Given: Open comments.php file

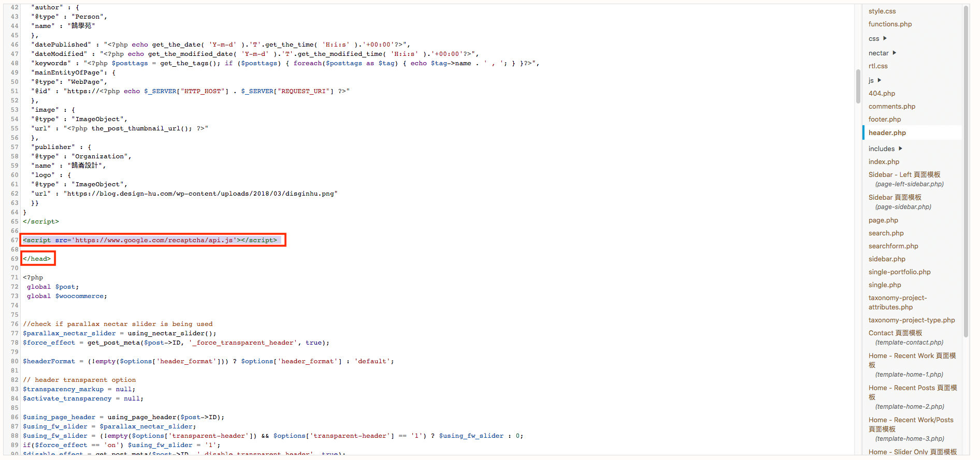Looking at the screenshot, I should pos(892,106).
